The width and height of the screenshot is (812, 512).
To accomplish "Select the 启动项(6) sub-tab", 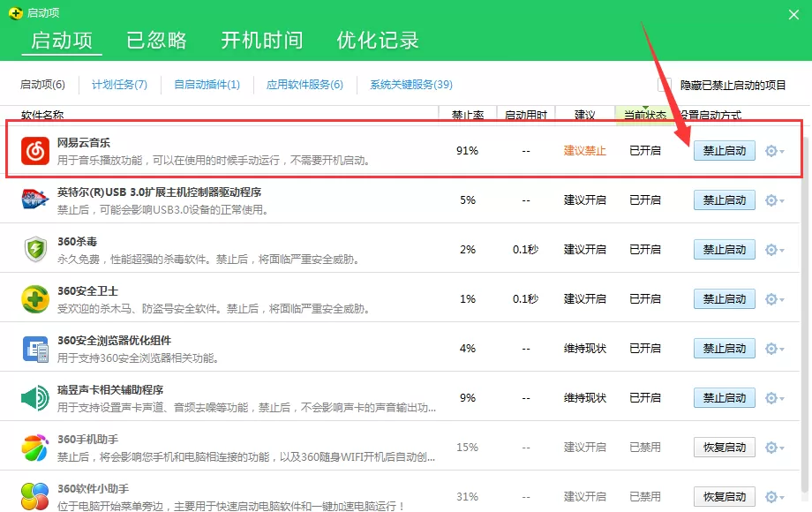I will [x=42, y=85].
